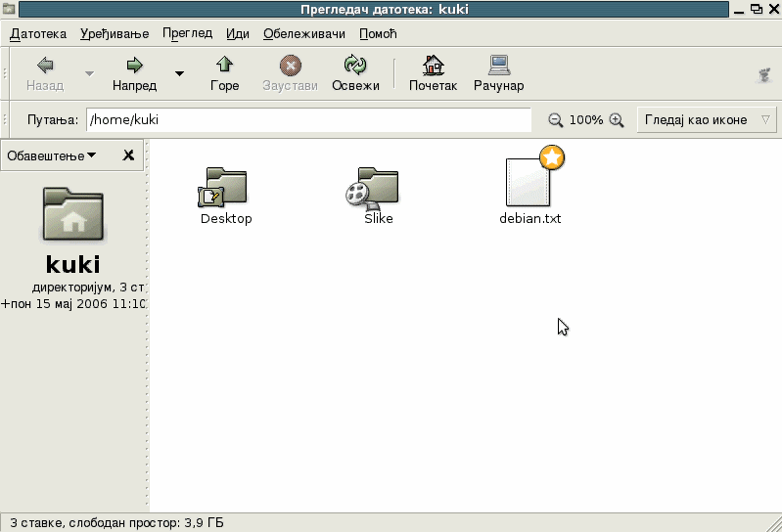Click the star emblem on debian.txt
782x532 pixels.
552,157
